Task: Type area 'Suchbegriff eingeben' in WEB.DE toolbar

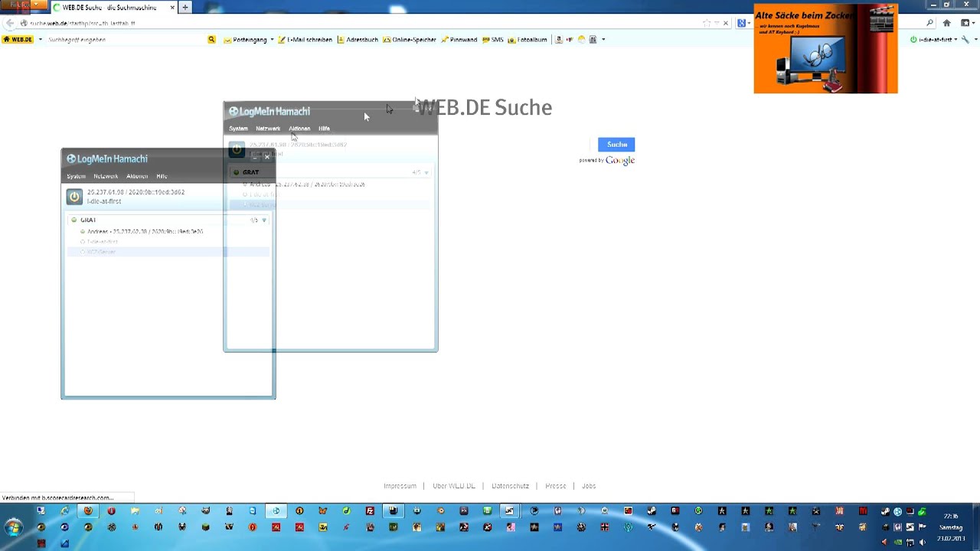Action: [x=126, y=40]
